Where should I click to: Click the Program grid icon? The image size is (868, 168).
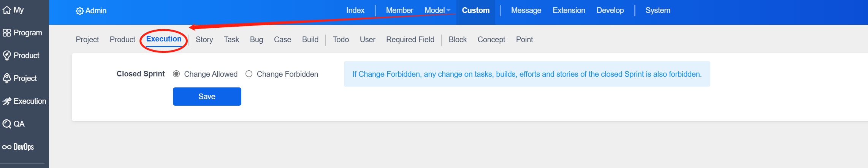coord(6,33)
